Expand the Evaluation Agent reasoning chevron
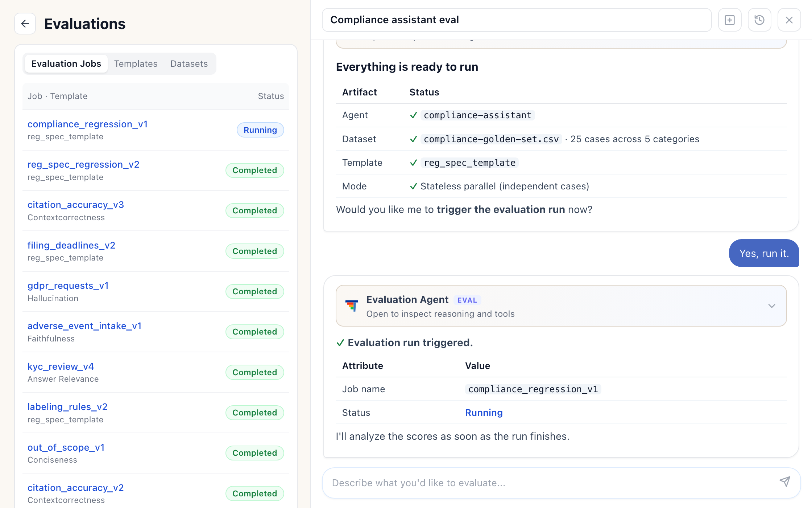The image size is (812, 508). click(x=772, y=306)
